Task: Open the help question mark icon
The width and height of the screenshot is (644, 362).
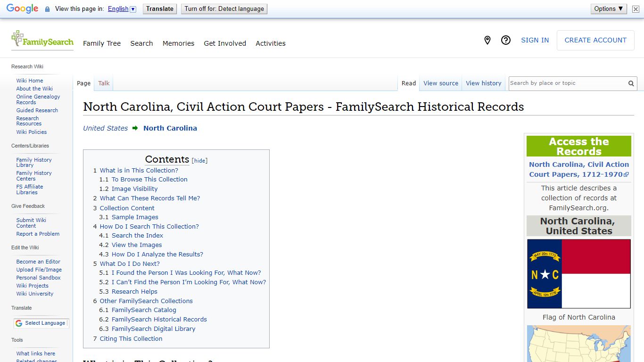Action: pos(506,41)
